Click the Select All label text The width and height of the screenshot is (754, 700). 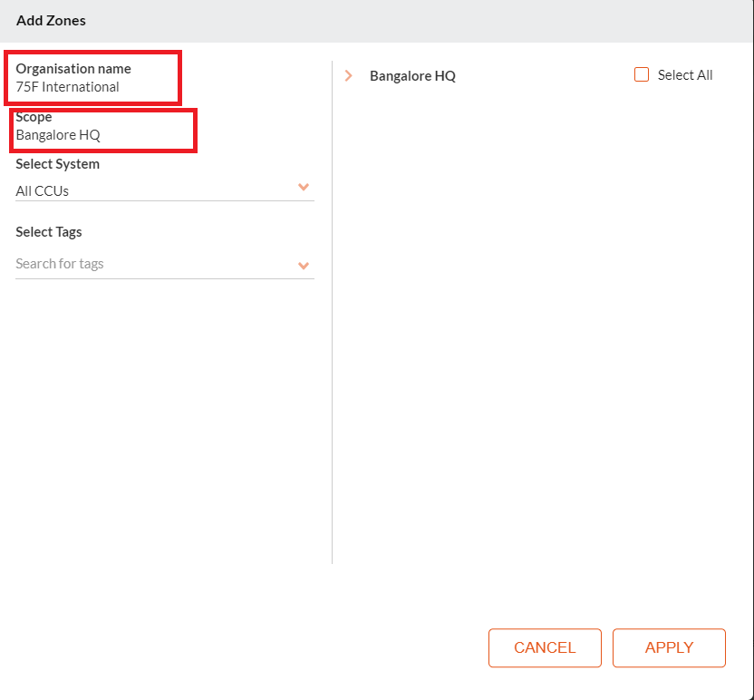coord(685,75)
